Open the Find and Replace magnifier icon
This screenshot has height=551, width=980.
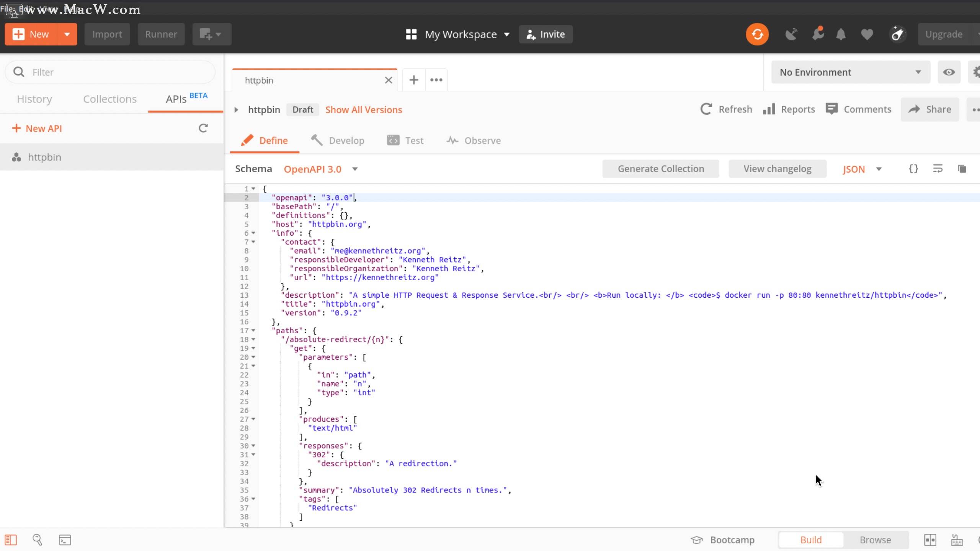[x=37, y=540]
